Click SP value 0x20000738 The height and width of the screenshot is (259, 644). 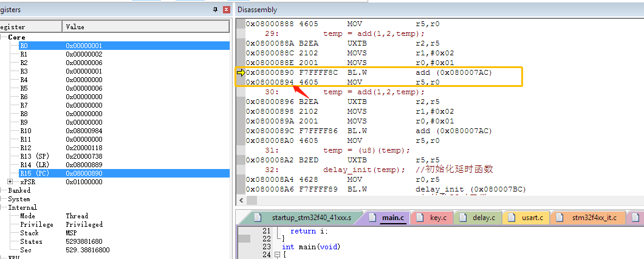point(84,156)
